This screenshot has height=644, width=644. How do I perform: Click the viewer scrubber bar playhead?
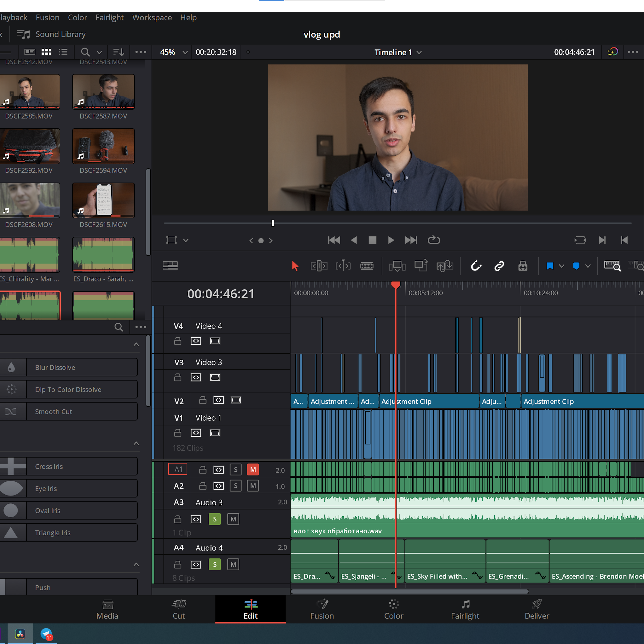273,223
